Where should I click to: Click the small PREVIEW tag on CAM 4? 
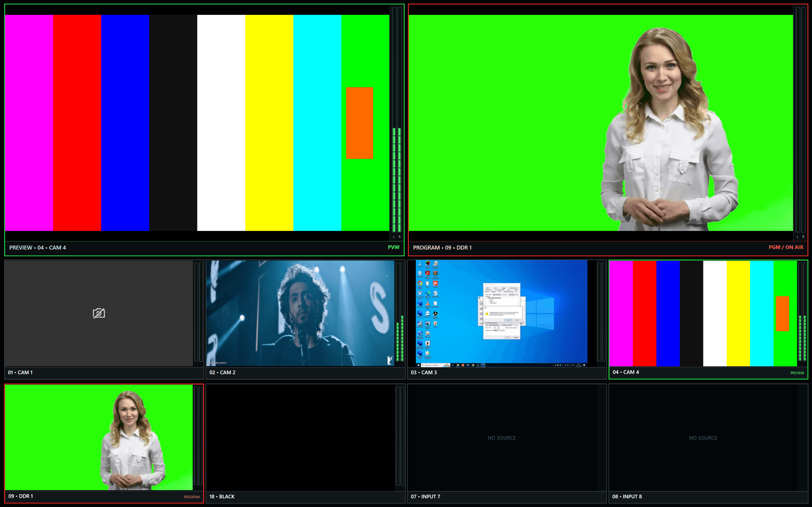797,373
